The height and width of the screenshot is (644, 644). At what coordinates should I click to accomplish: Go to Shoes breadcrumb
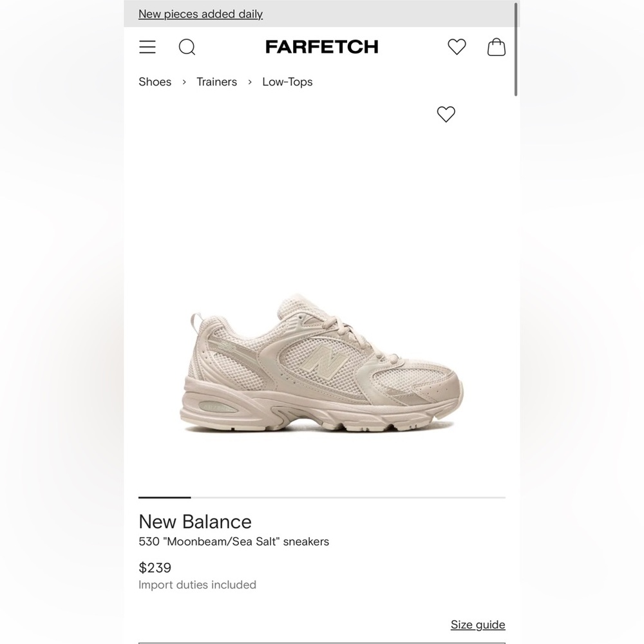[x=155, y=82]
